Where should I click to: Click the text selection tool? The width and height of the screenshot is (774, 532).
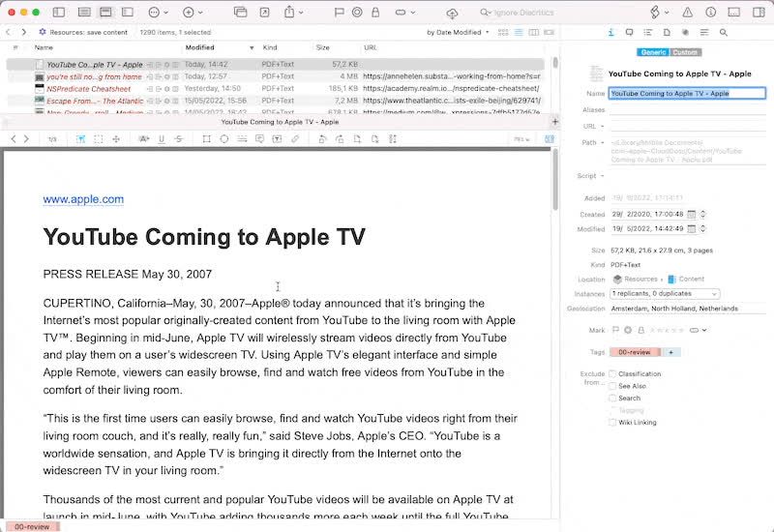click(x=80, y=139)
